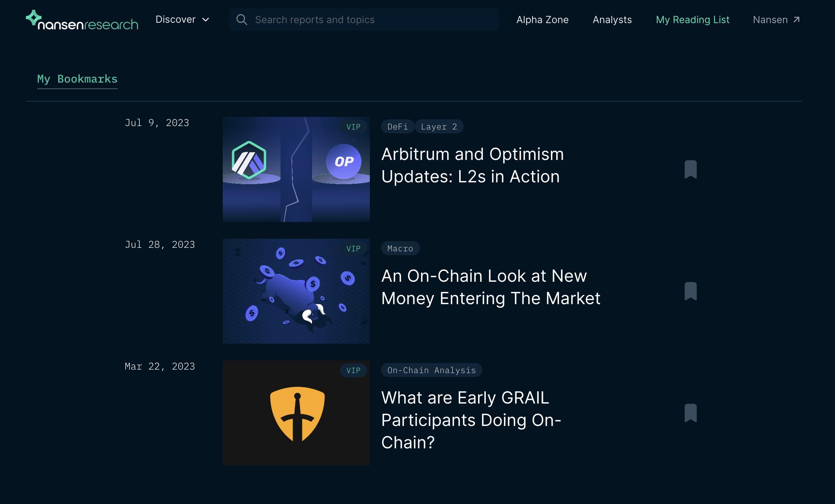Click the Discover chevron arrow
835x504 pixels.
click(x=206, y=20)
